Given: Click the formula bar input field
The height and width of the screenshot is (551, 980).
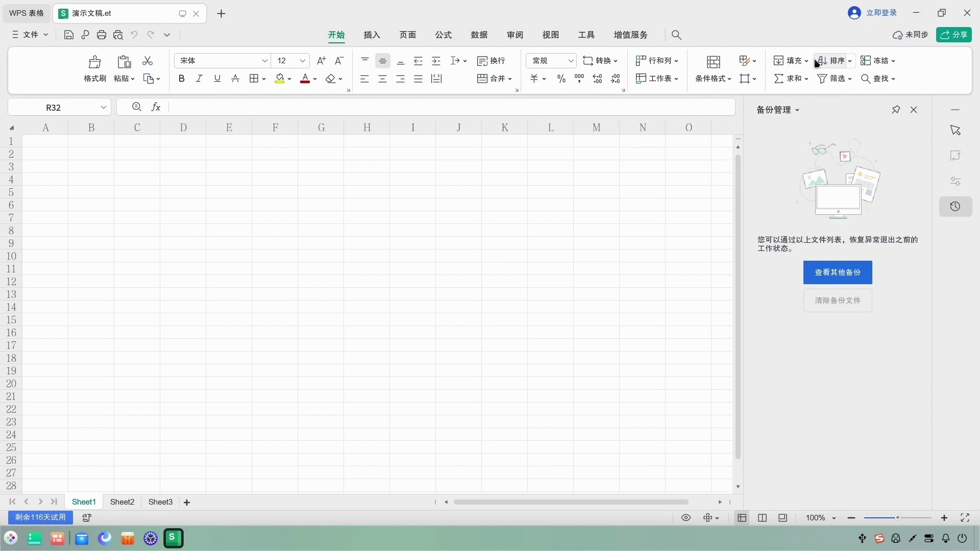Looking at the screenshot, I should tap(452, 107).
